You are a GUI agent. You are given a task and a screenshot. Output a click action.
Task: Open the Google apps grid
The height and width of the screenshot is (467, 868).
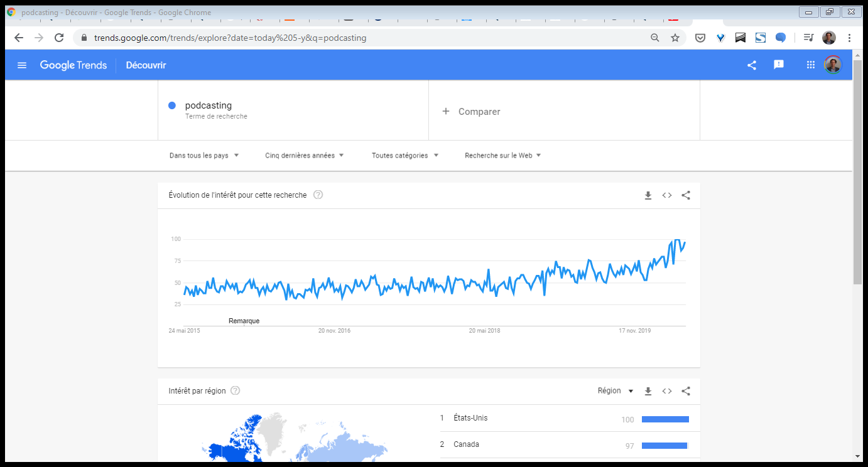point(811,65)
